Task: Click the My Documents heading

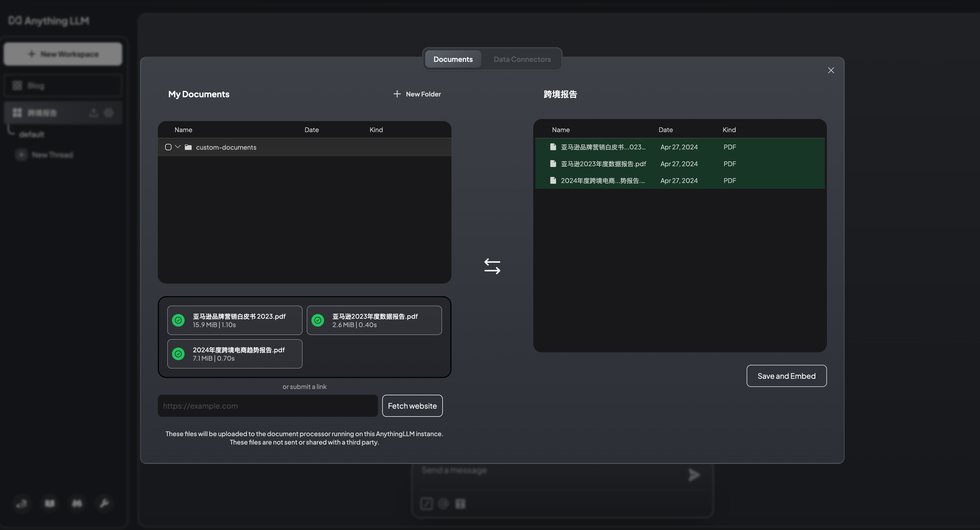Action: pyautogui.click(x=198, y=94)
